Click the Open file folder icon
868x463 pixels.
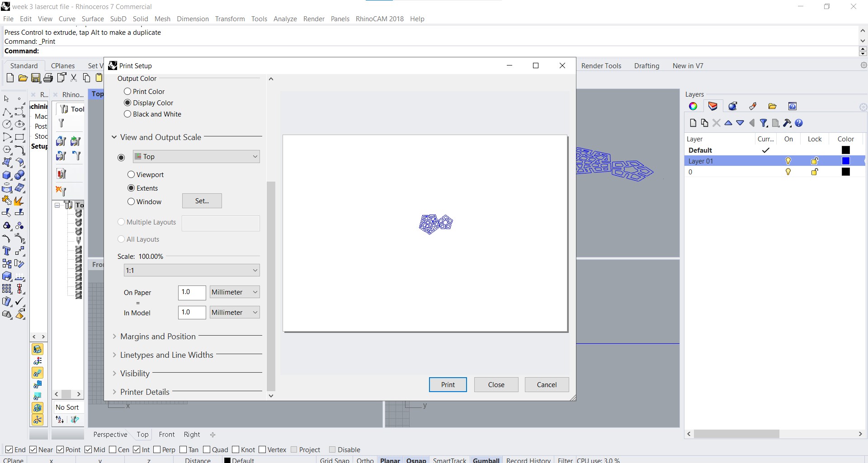click(23, 78)
